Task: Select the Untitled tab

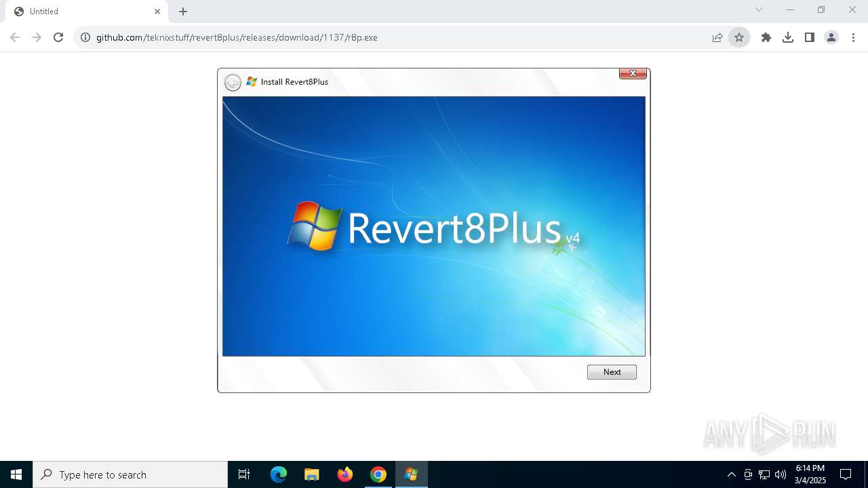Action: [85, 12]
